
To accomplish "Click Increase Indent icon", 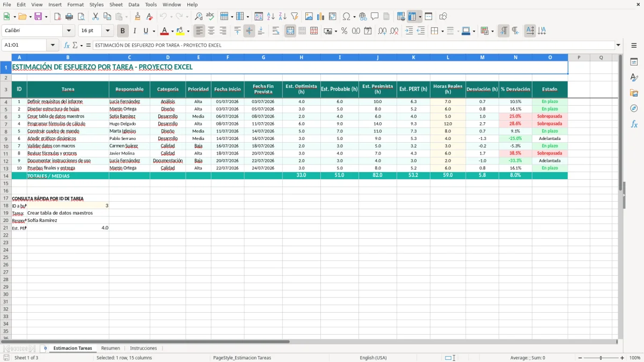I will tap(409, 31).
